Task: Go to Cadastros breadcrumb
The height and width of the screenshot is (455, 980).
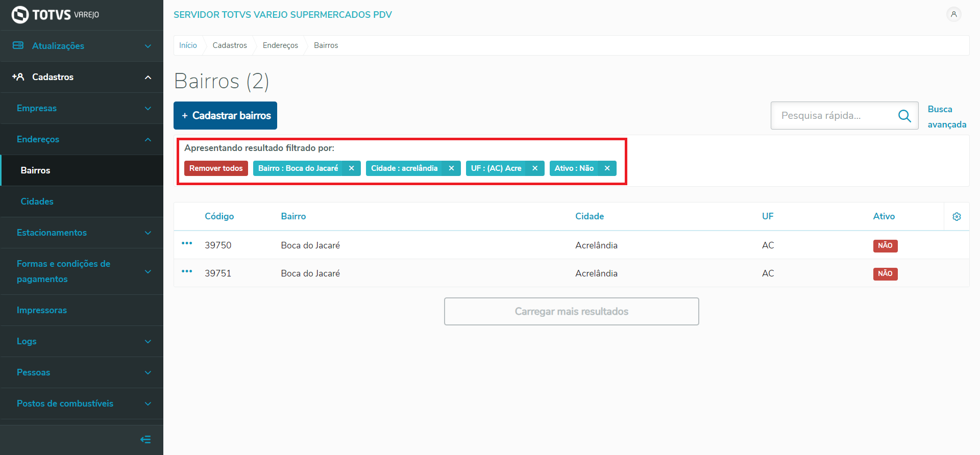Action: click(230, 45)
